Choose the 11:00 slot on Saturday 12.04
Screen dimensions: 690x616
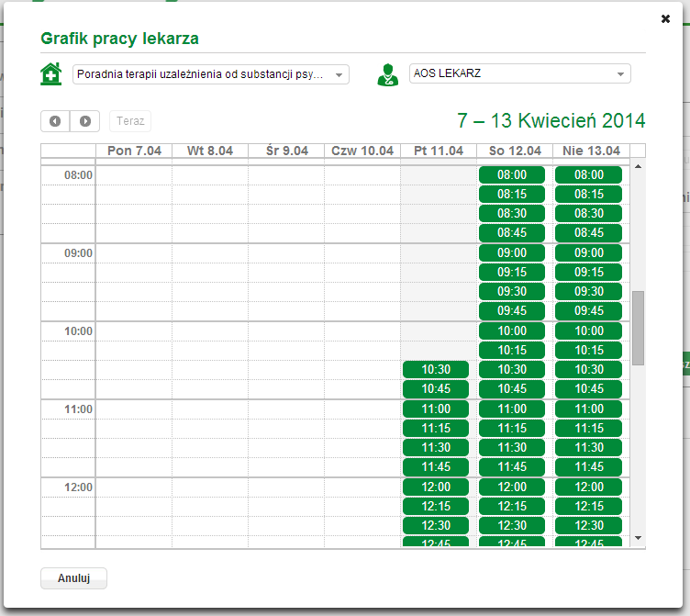click(x=512, y=409)
